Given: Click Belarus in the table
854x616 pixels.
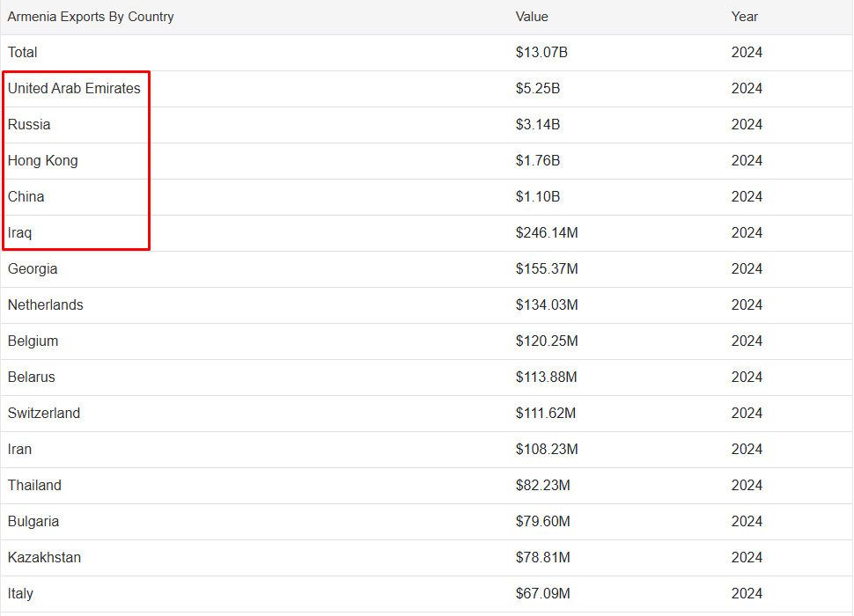Looking at the screenshot, I should [32, 378].
